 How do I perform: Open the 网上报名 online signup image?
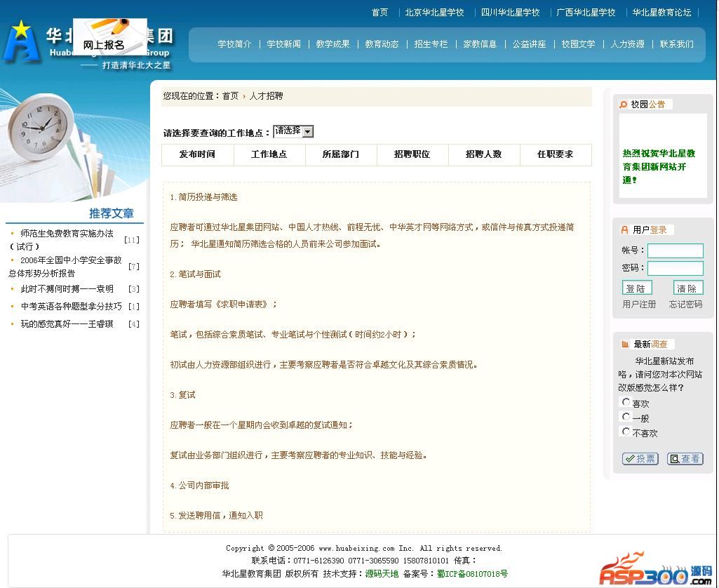coord(110,36)
